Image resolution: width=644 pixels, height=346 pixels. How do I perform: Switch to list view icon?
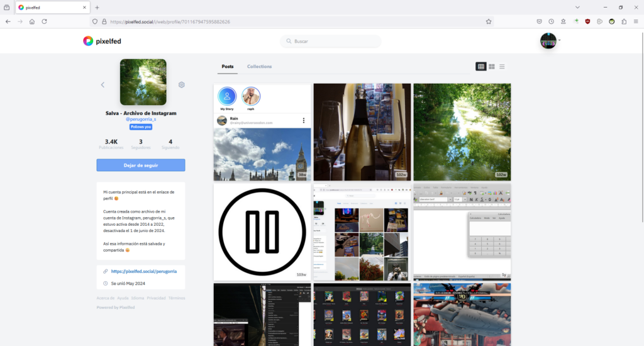point(502,67)
